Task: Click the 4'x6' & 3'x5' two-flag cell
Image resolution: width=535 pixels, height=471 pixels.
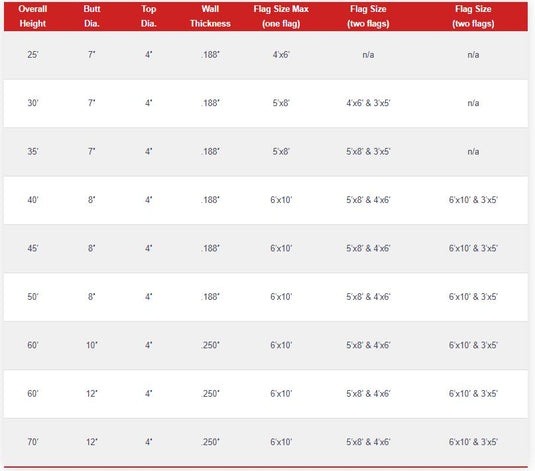Action: click(368, 103)
